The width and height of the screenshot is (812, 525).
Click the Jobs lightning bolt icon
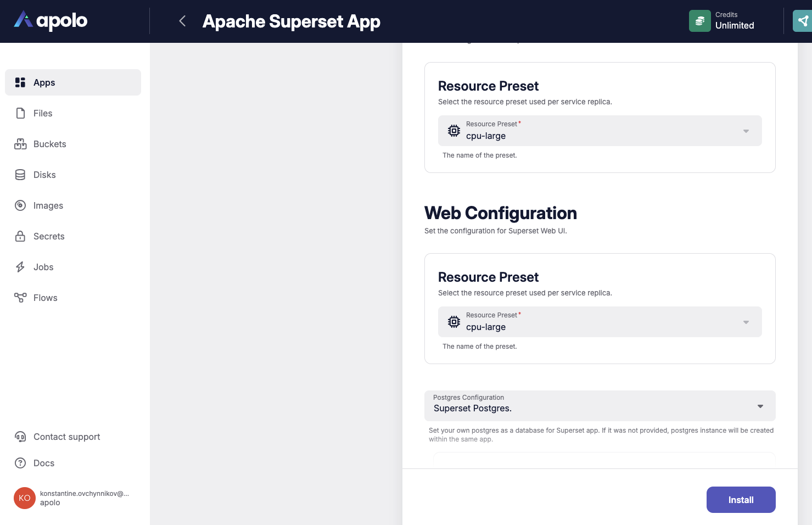(20, 267)
